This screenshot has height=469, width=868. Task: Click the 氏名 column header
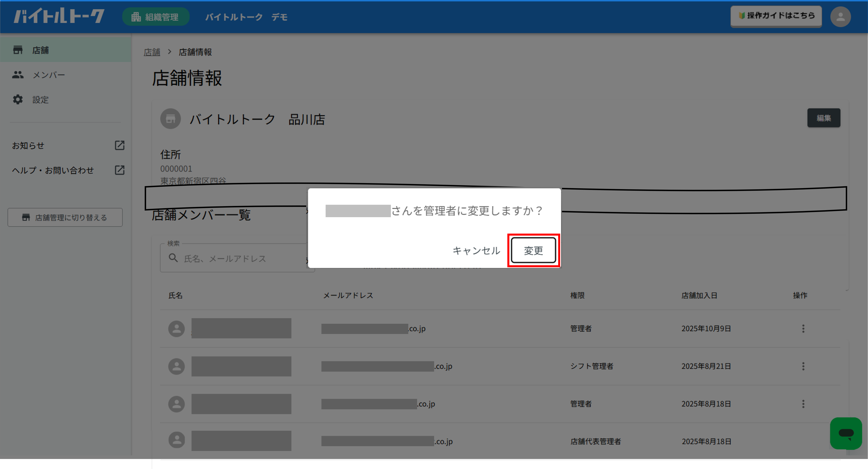tap(176, 296)
